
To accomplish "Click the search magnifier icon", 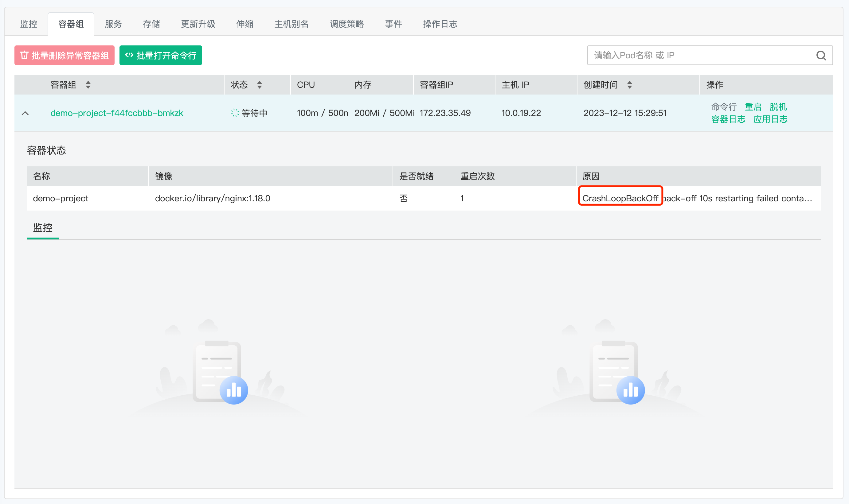I will pos(821,55).
